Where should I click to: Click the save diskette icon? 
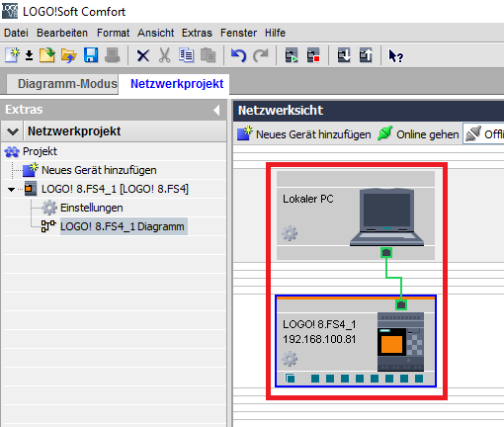pos(91,55)
